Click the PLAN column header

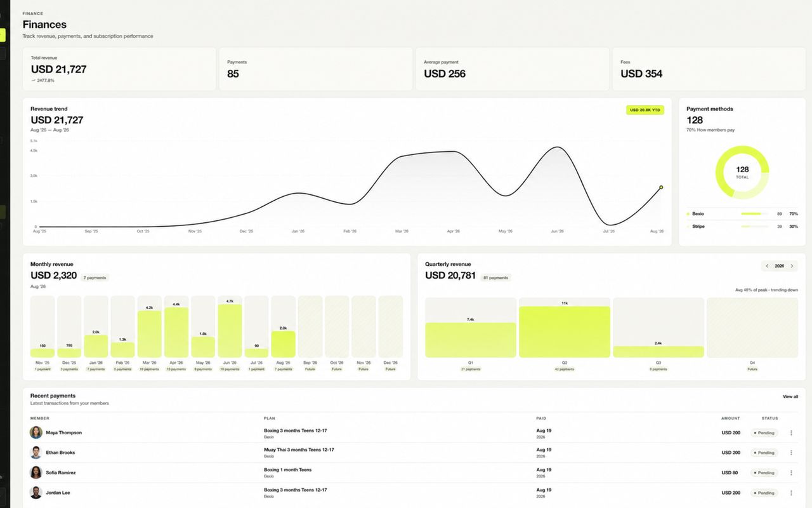[x=269, y=418]
